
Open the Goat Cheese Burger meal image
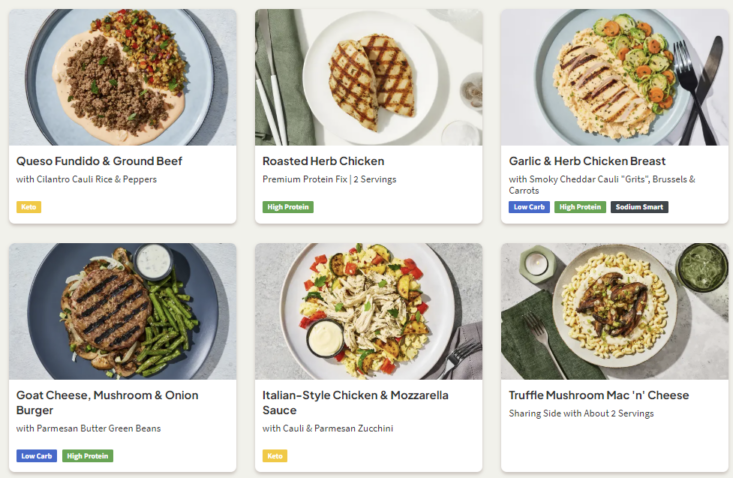coord(122,311)
